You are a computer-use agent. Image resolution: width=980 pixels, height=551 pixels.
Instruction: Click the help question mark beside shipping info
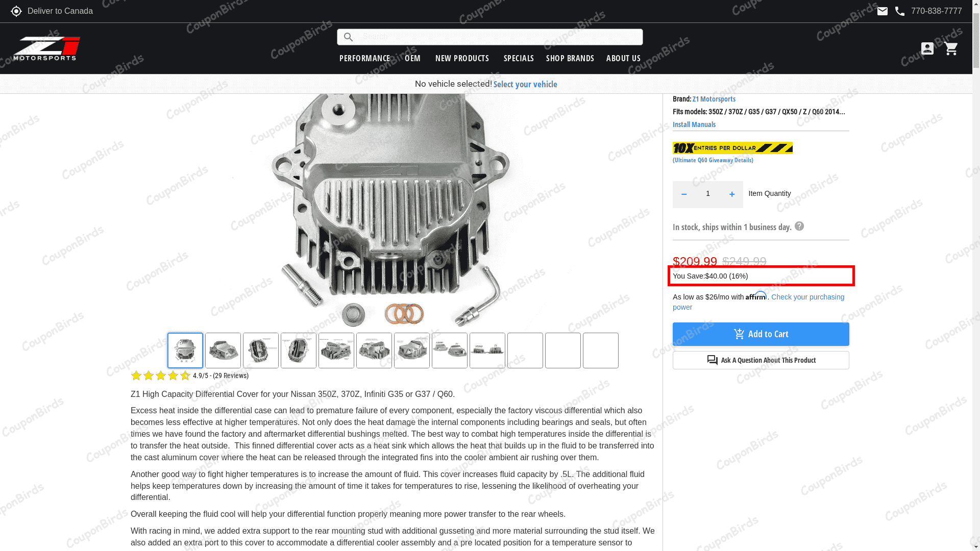pos(799,226)
